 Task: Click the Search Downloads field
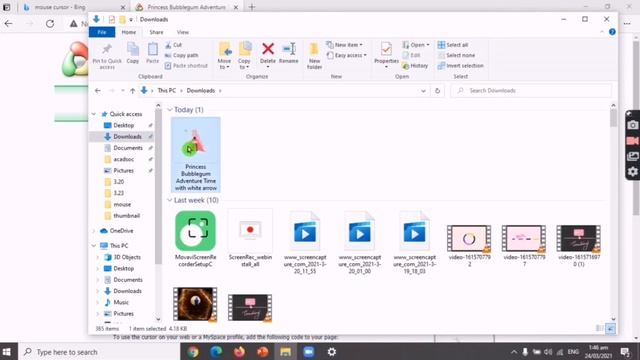pyautogui.click(x=531, y=91)
